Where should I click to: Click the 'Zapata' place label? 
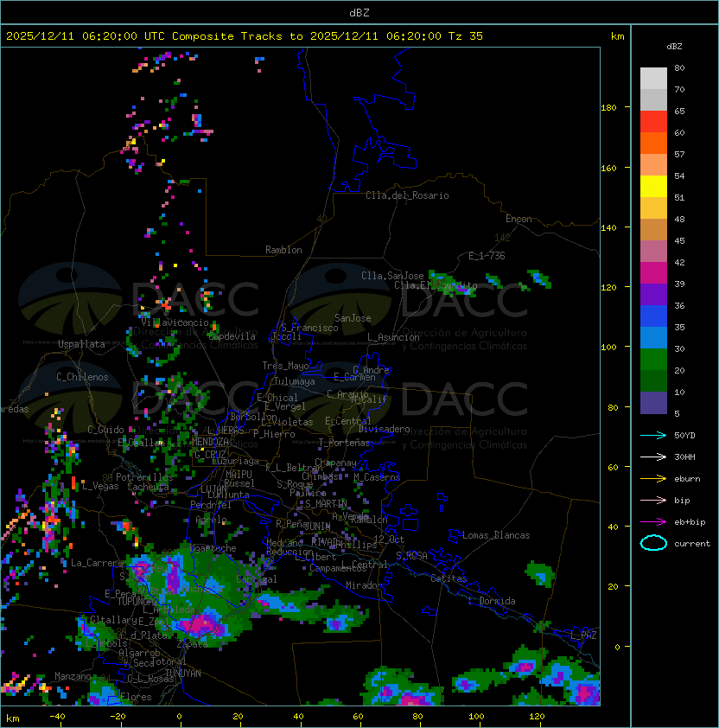click(x=192, y=644)
